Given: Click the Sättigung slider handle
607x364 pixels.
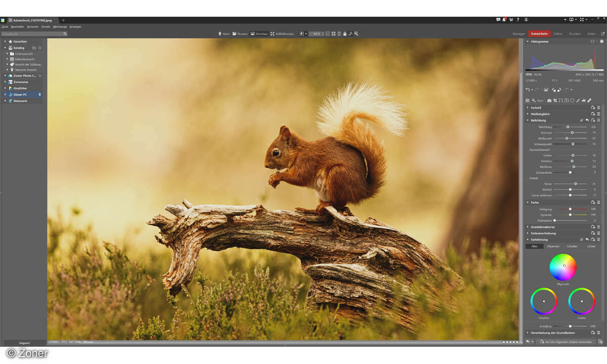Looking at the screenshot, I should click(570, 209).
